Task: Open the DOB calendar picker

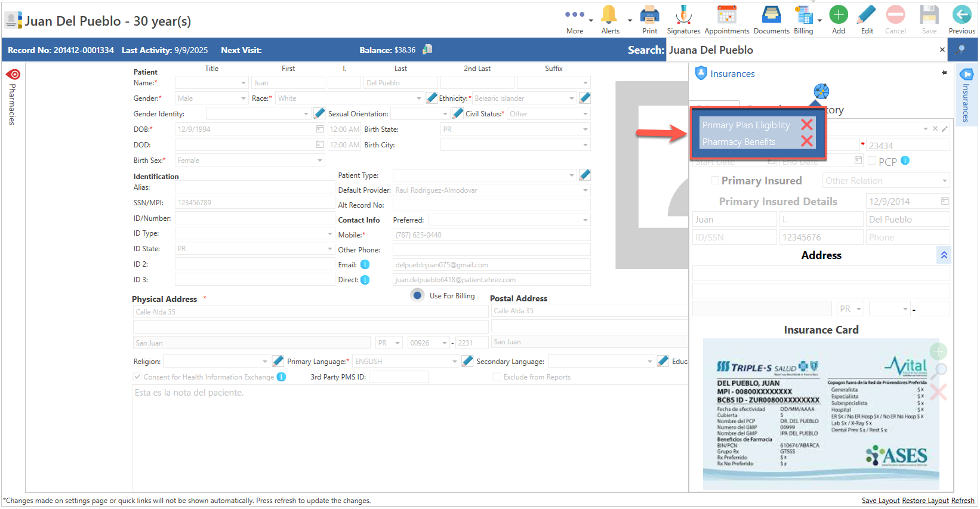Action: tap(319, 129)
